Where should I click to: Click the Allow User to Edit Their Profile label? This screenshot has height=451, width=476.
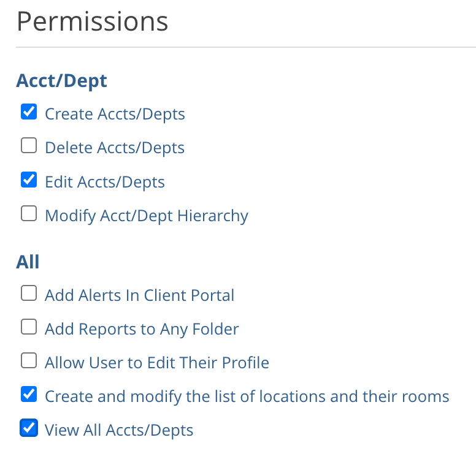[157, 362]
